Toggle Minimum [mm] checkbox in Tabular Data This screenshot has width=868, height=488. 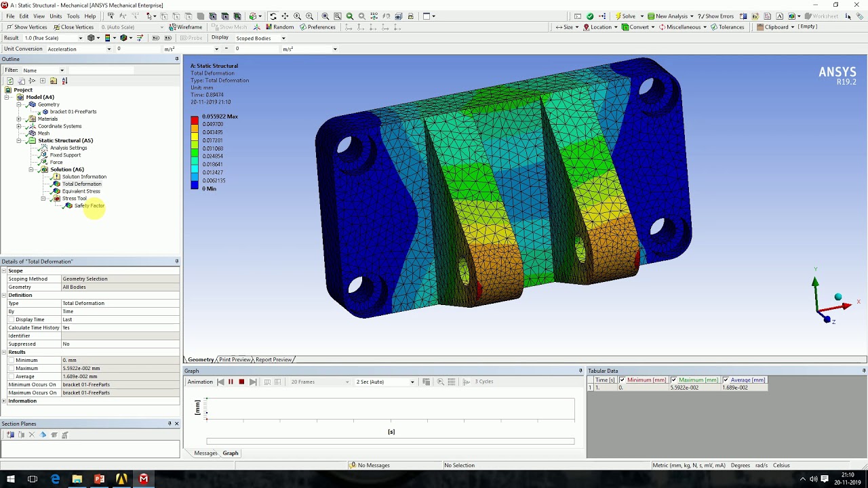point(623,380)
